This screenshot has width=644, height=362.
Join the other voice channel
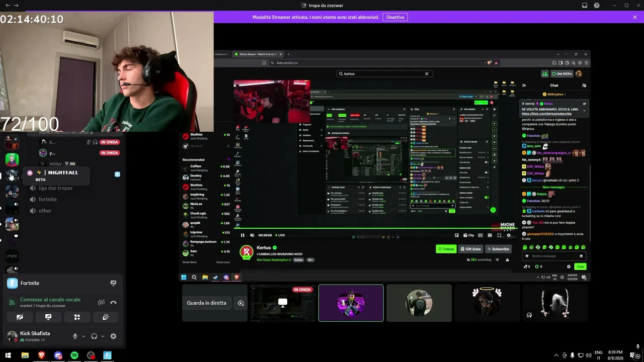[45, 211]
